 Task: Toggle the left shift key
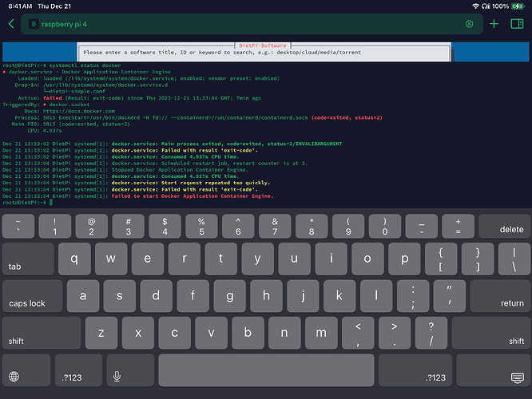[42, 334]
